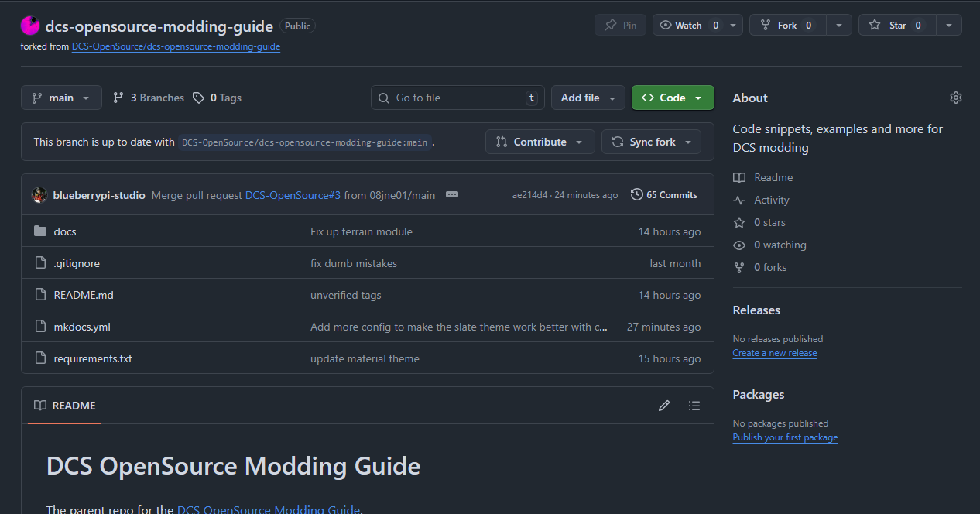Click the .gitignore file icon
The height and width of the screenshot is (514, 980).
(41, 263)
